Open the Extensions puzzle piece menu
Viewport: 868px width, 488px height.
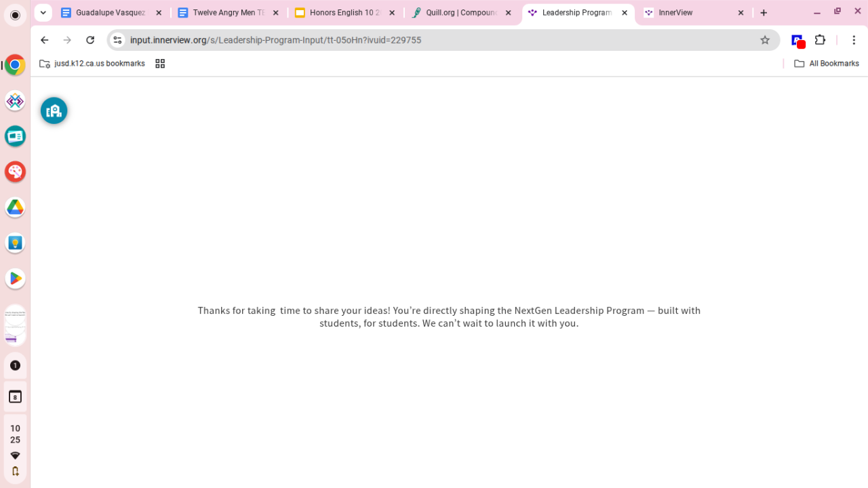pos(820,40)
